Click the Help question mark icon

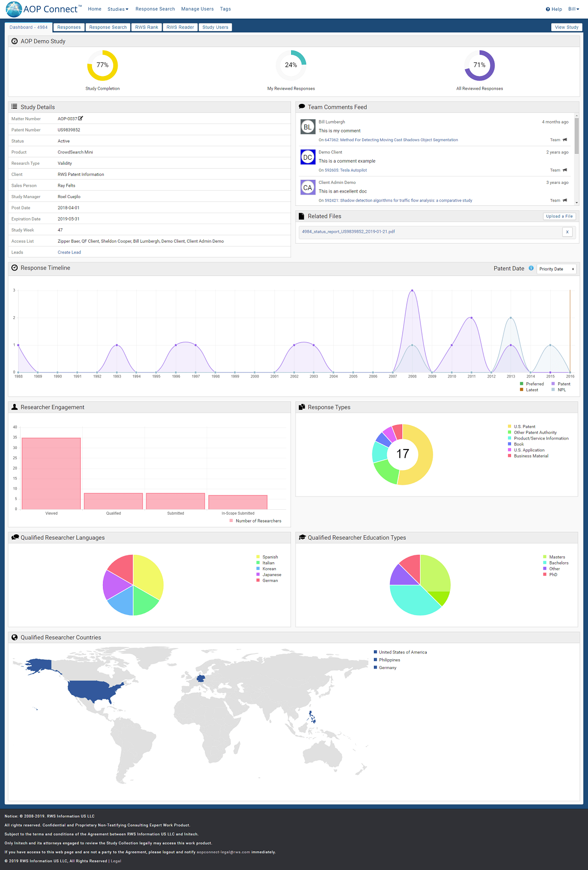[x=548, y=9]
